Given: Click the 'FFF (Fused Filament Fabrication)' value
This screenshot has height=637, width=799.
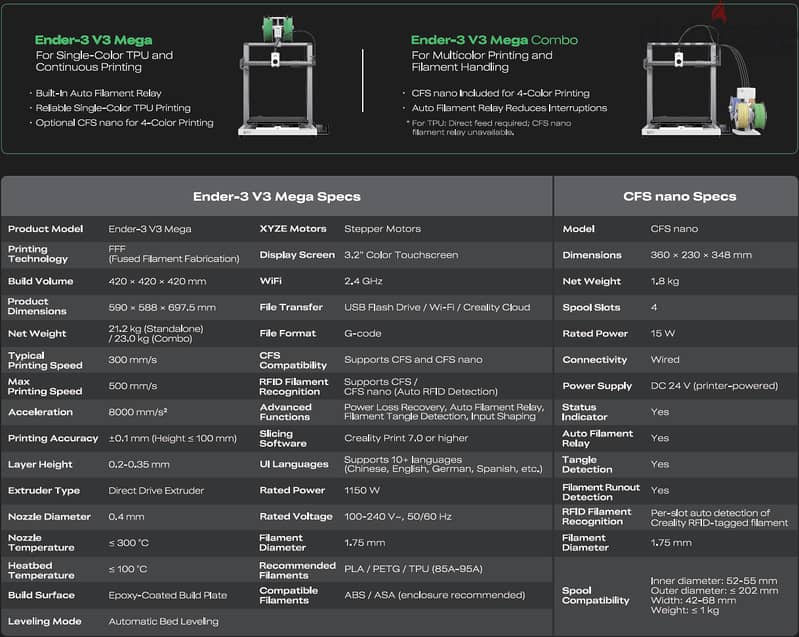Looking at the screenshot, I should click(174, 254).
